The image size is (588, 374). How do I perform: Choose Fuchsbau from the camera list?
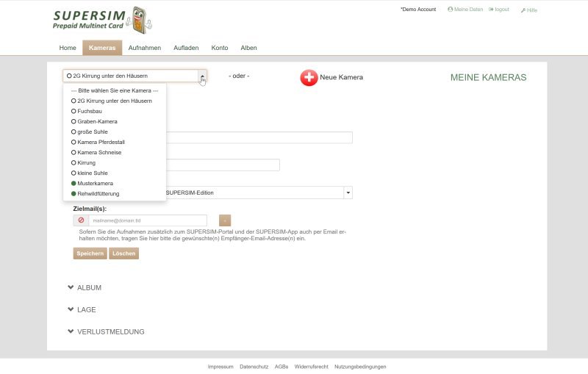click(x=89, y=111)
